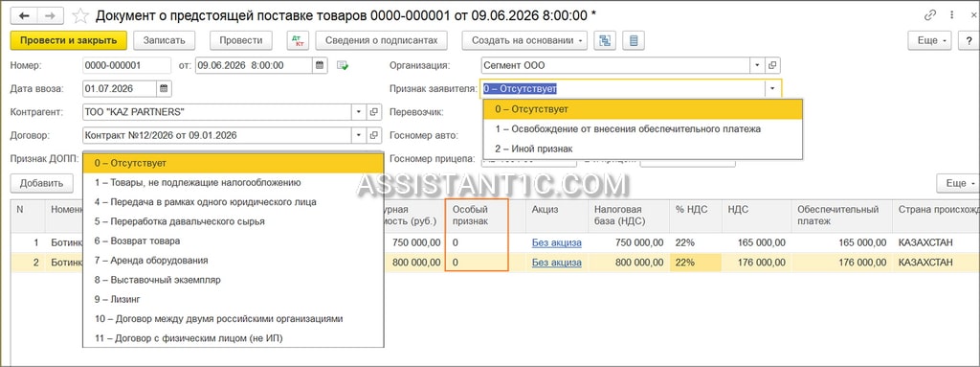Open the Создать на основании dropdown
The image size is (980, 367).
pyautogui.click(x=525, y=40)
